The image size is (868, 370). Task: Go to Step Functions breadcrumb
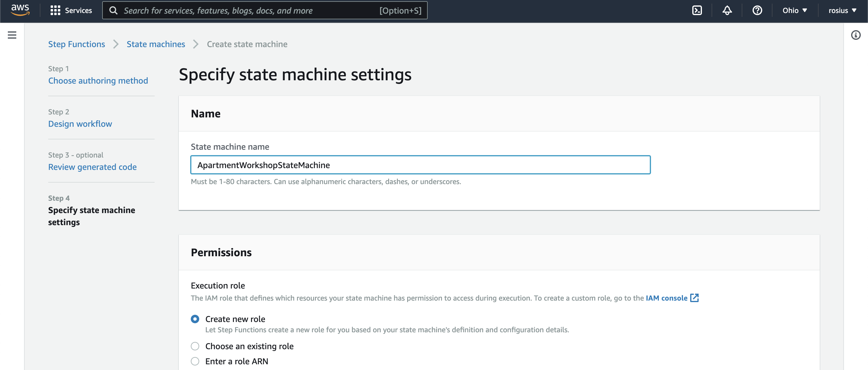click(77, 44)
